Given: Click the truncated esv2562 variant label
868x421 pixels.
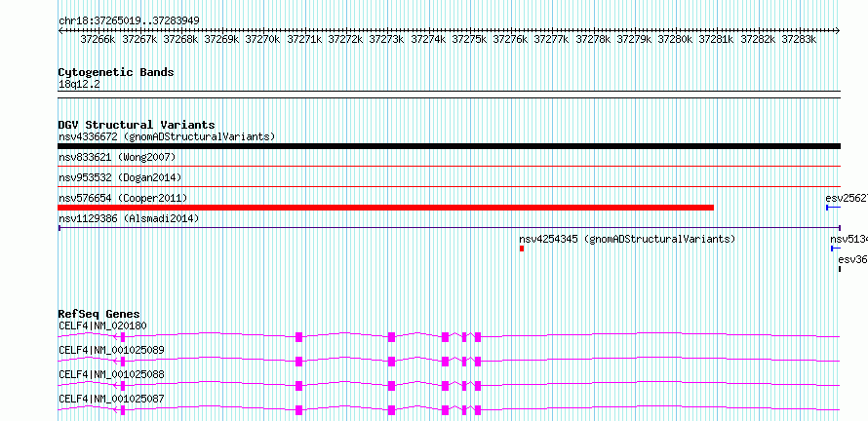Looking at the screenshot, I should coord(847,199).
